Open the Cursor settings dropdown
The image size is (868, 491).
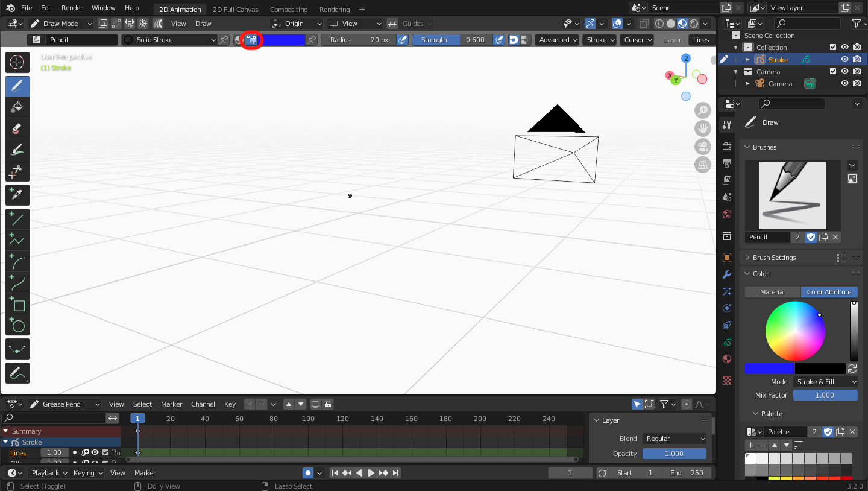pyautogui.click(x=638, y=40)
